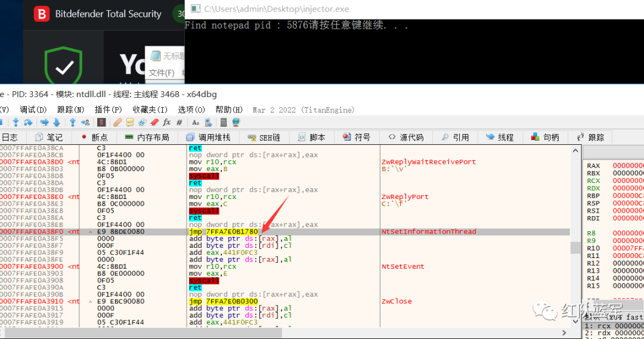Viewport: 644px width, 339px height.
Task: Switch to the 笔记 notes tab
Action: pos(49,138)
